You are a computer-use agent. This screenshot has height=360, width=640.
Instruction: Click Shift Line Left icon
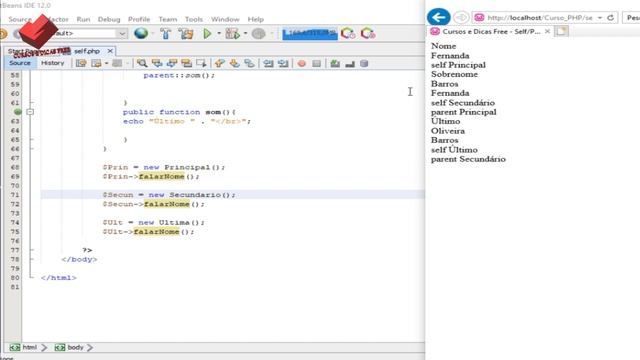pyautogui.click(x=268, y=63)
